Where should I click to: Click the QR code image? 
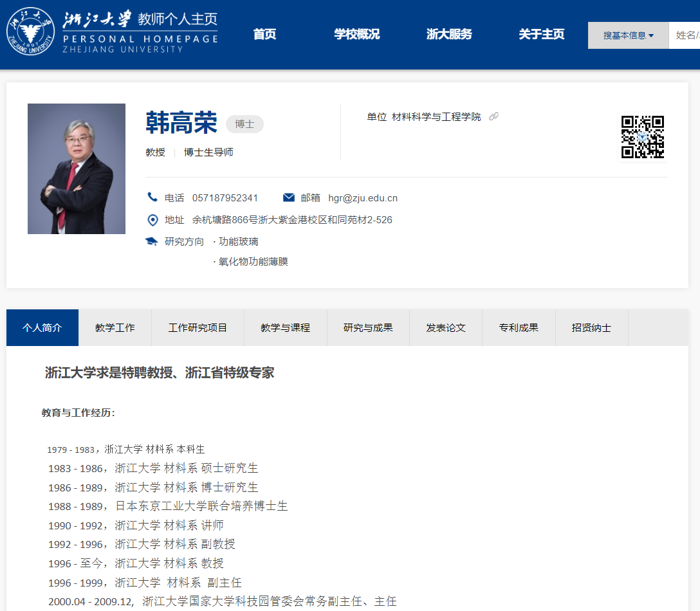[x=642, y=136]
